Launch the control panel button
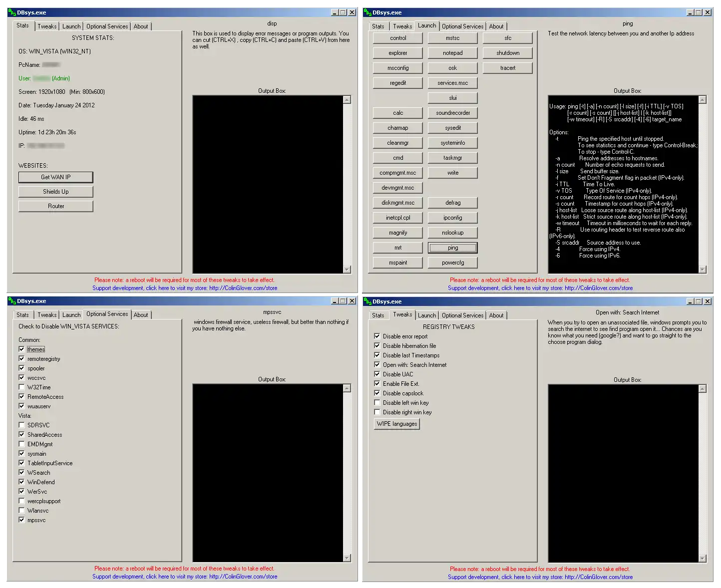The width and height of the screenshot is (721, 588). [398, 38]
